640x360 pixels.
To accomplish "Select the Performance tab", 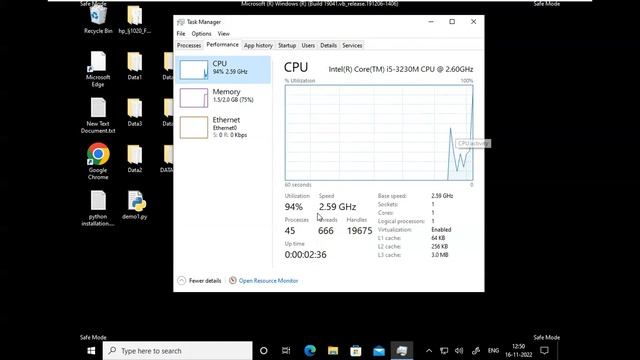I will [x=222, y=45].
